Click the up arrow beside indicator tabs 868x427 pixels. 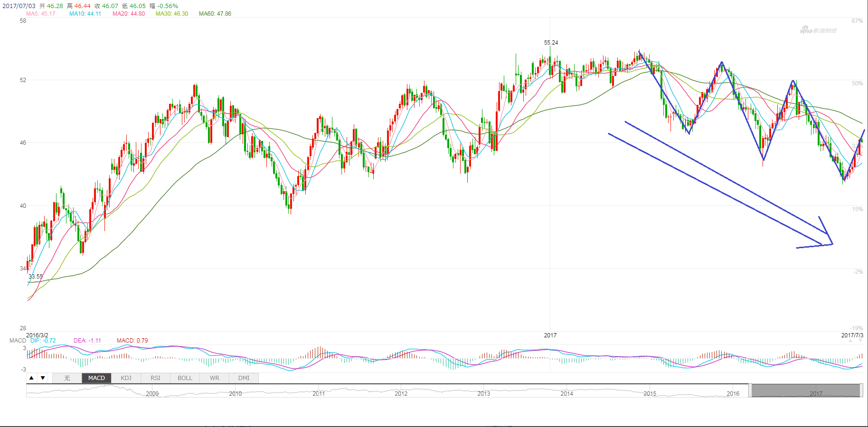(31, 378)
